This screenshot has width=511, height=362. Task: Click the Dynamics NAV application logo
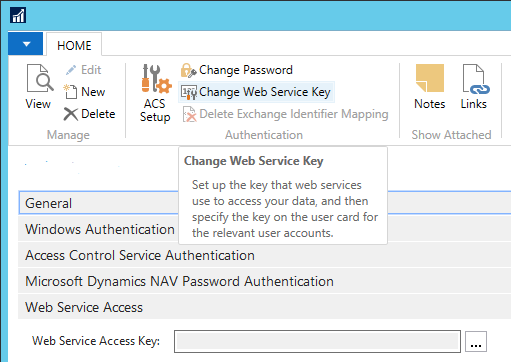click(18, 15)
